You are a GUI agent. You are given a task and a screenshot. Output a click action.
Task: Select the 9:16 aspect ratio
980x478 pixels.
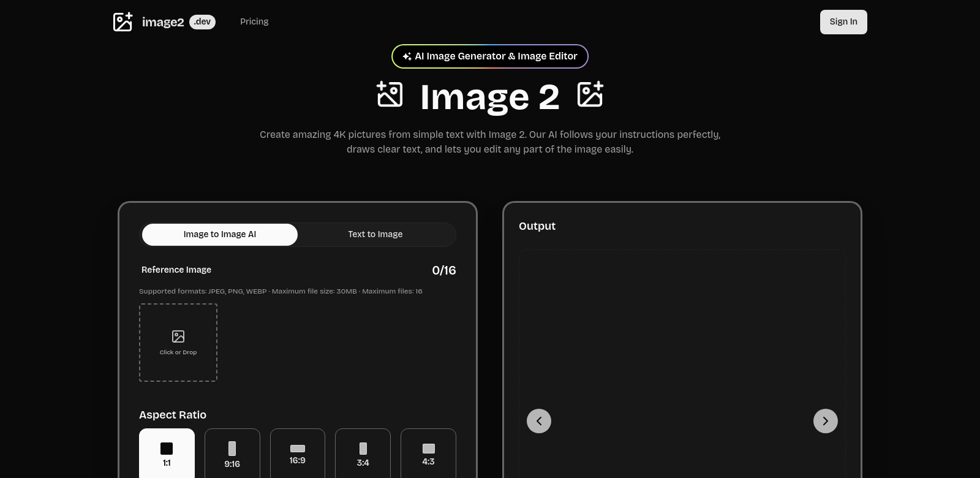(x=232, y=453)
